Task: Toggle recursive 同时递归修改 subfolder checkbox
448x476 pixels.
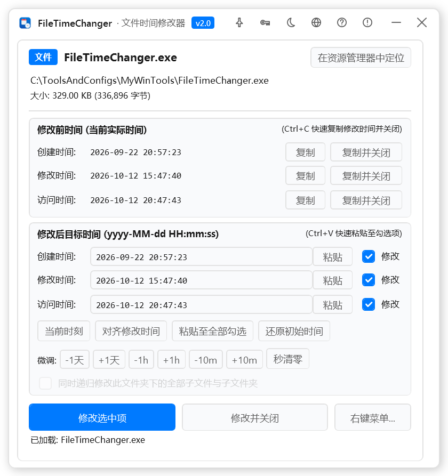Action: 45,383
